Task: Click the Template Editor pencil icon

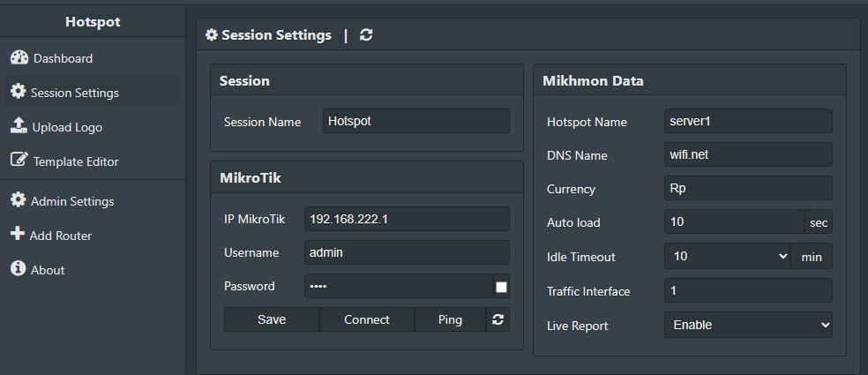Action: (19, 160)
